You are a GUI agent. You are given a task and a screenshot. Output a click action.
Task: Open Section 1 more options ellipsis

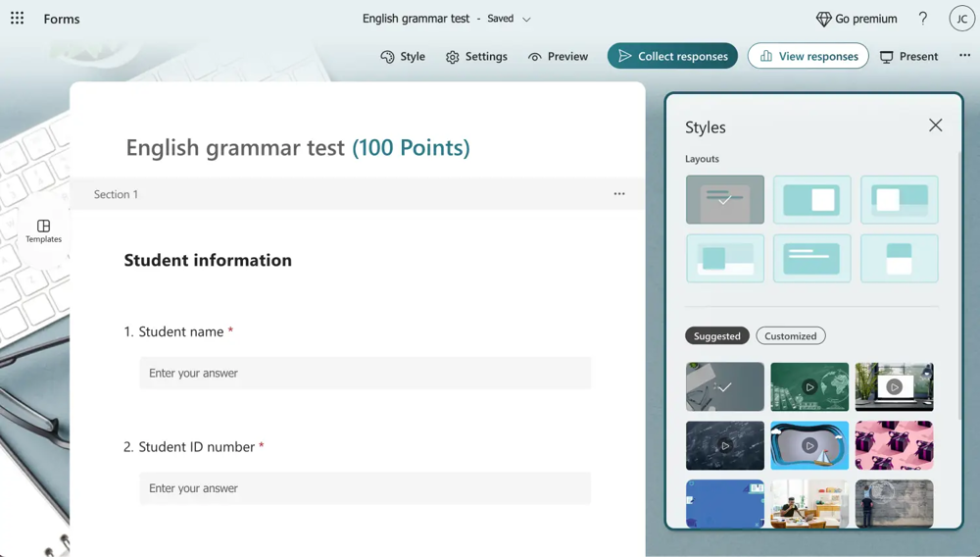(619, 194)
